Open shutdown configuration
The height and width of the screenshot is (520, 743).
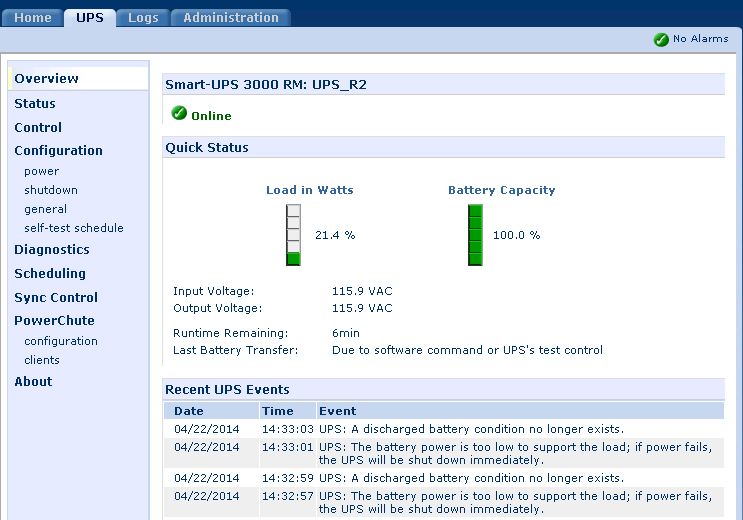(x=51, y=190)
